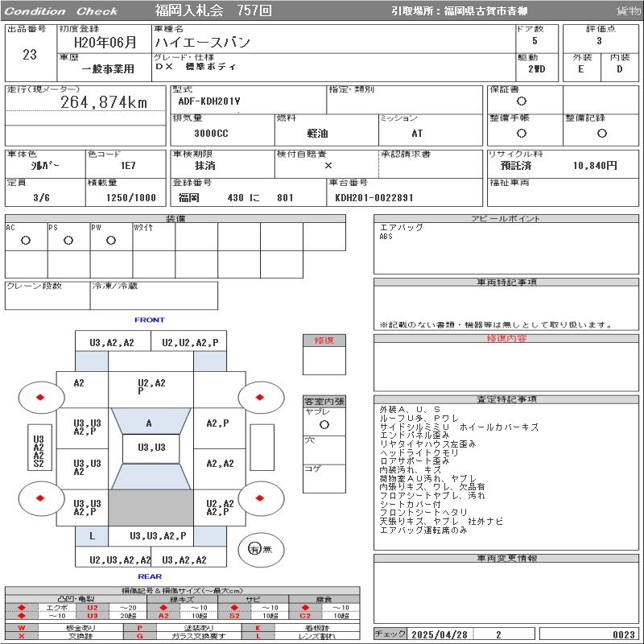Click the rear wheel marker beside the U2,A2 A2,P panel

pos(261,498)
